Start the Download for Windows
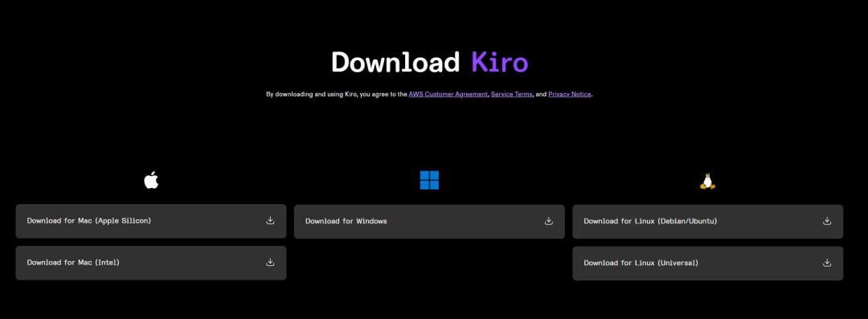 pos(429,222)
